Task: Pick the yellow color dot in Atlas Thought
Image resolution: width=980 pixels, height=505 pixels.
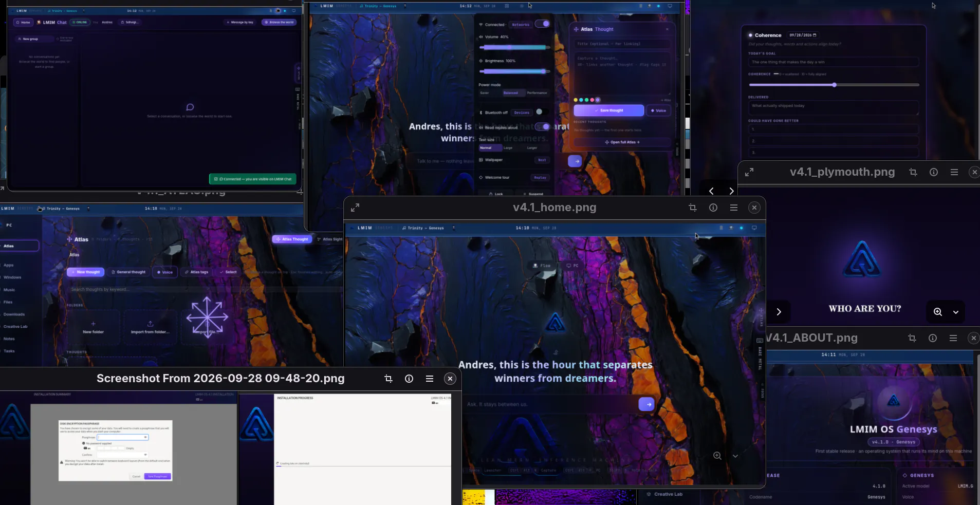Action: (576, 100)
